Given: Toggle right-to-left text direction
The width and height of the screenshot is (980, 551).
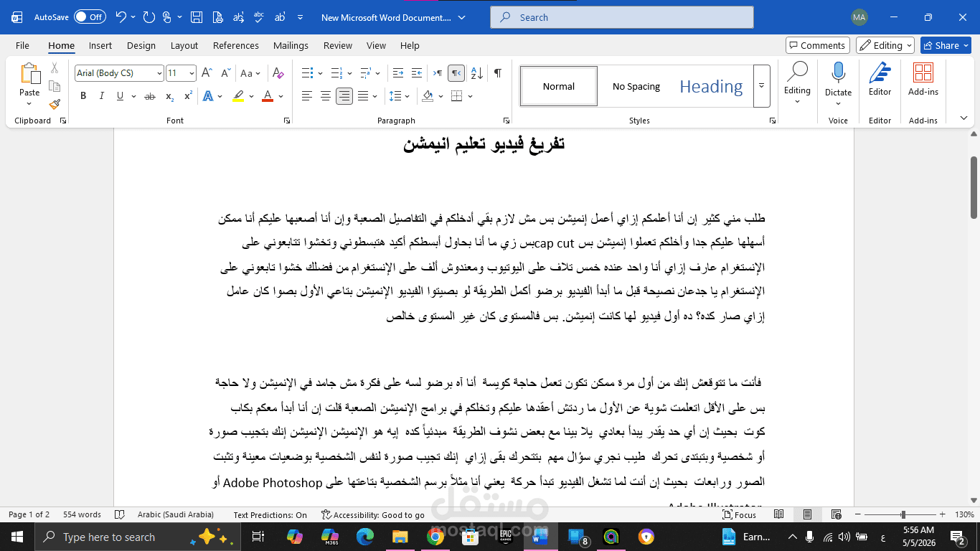Looking at the screenshot, I should click(x=456, y=73).
